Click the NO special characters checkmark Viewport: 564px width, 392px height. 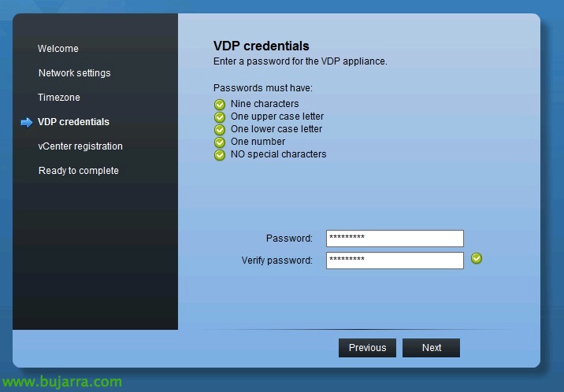click(220, 155)
